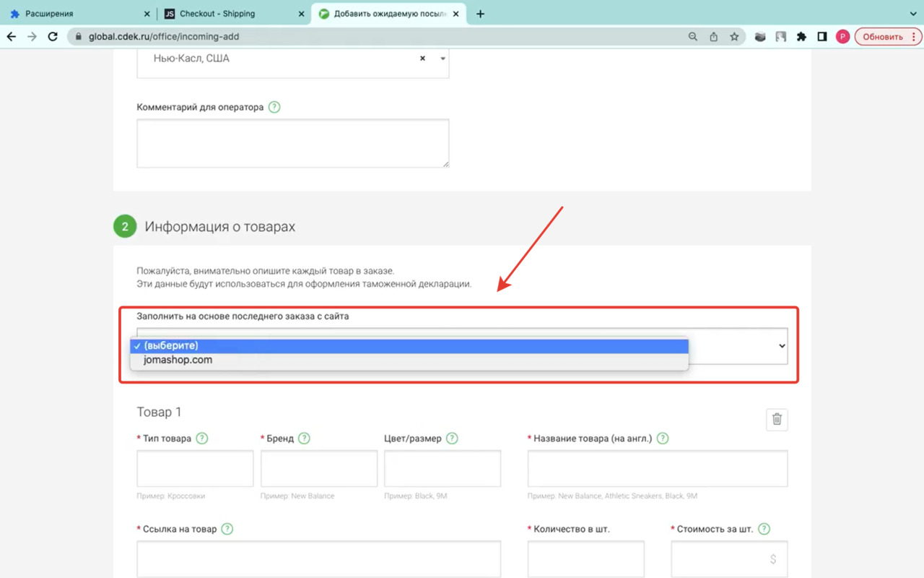Switch to the Добавить ожидаемую посылку tab

[x=390, y=14]
